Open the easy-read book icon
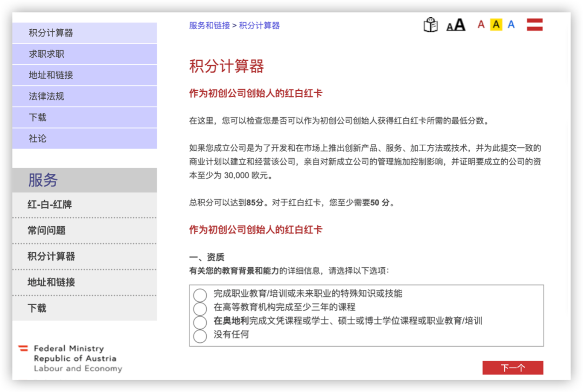The width and height of the screenshot is (583, 392). [430, 25]
